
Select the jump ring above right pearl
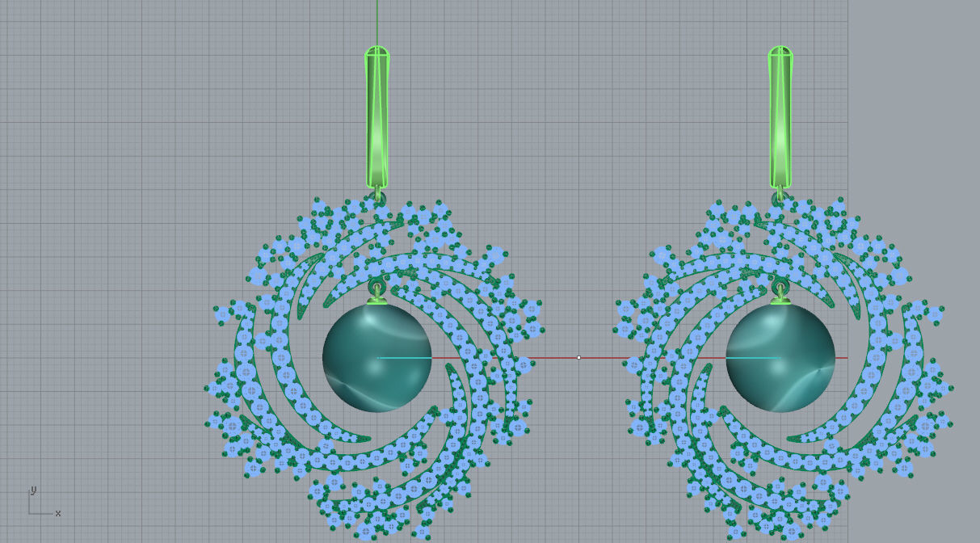coord(780,287)
